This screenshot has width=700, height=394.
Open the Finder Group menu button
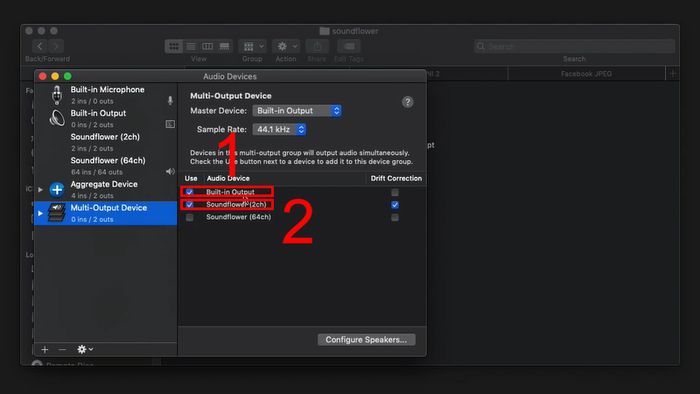[253, 46]
